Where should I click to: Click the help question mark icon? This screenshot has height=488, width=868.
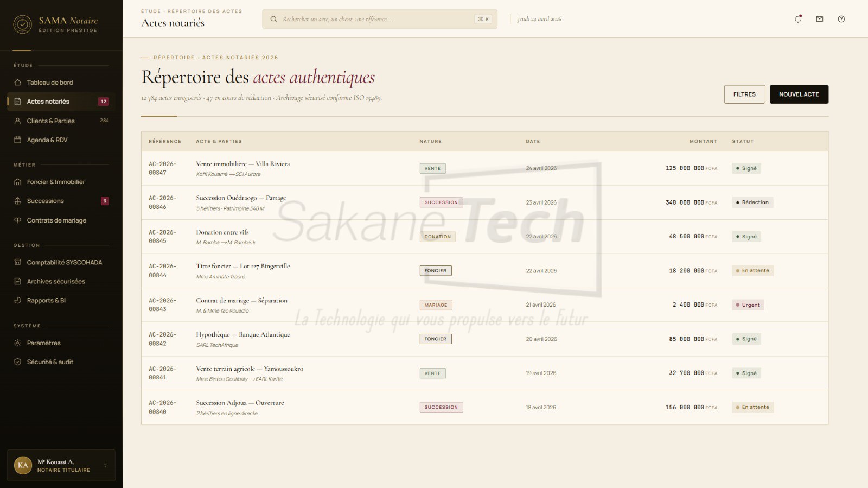click(841, 19)
